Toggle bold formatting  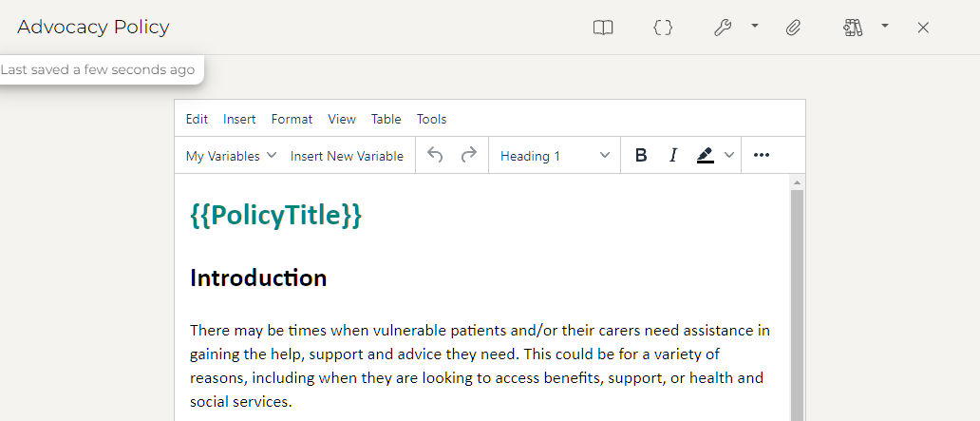[x=641, y=156]
